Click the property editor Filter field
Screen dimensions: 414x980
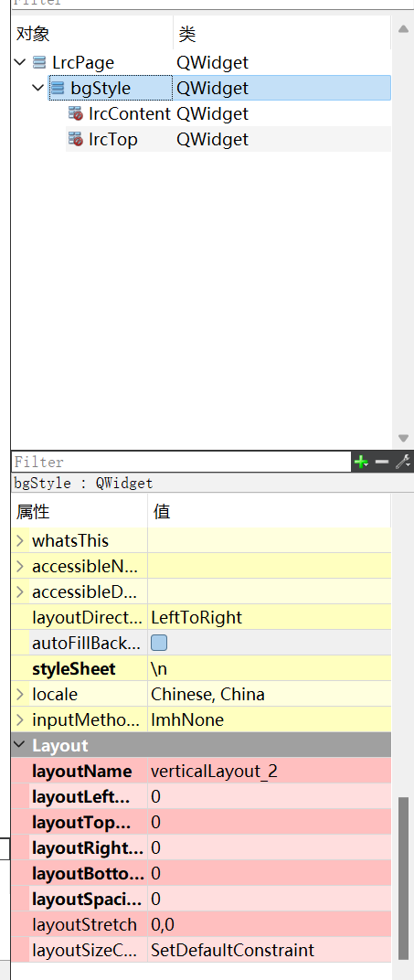coord(181,462)
